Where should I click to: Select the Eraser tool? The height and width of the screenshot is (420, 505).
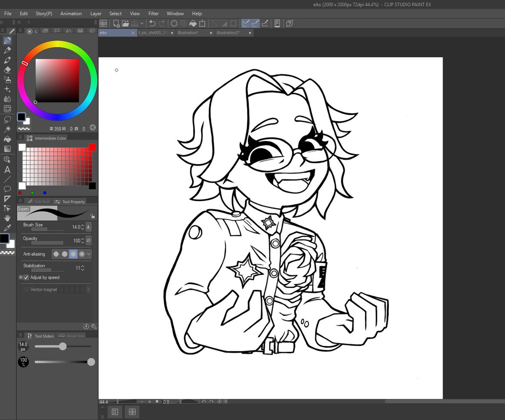coord(7,70)
